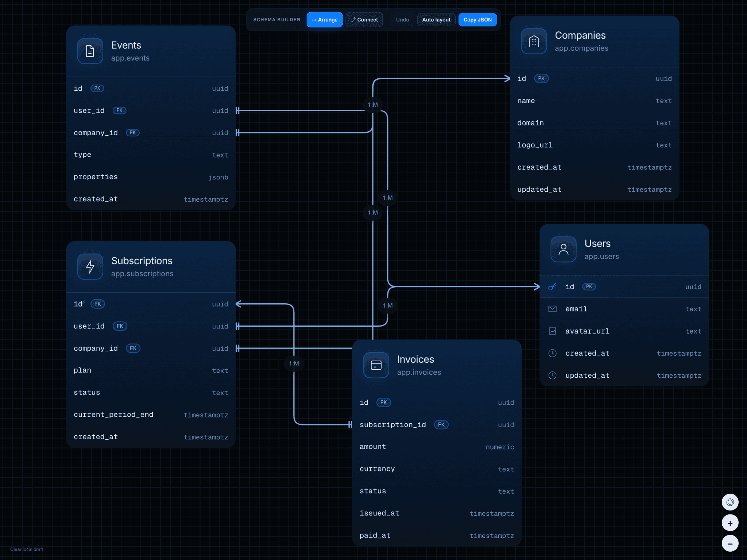This screenshot has height=560, width=747.
Task: Click the FK badge on Subscriptions user_id
Action: coord(120,326)
